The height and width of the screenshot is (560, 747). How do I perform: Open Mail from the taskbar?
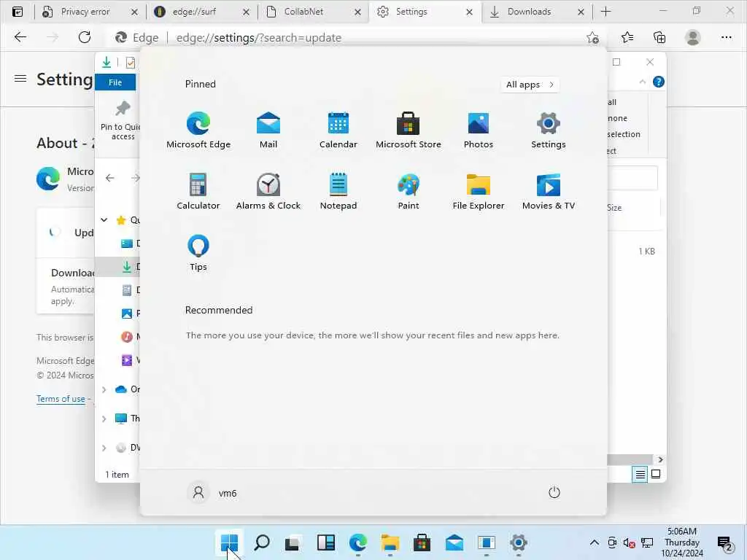454,542
